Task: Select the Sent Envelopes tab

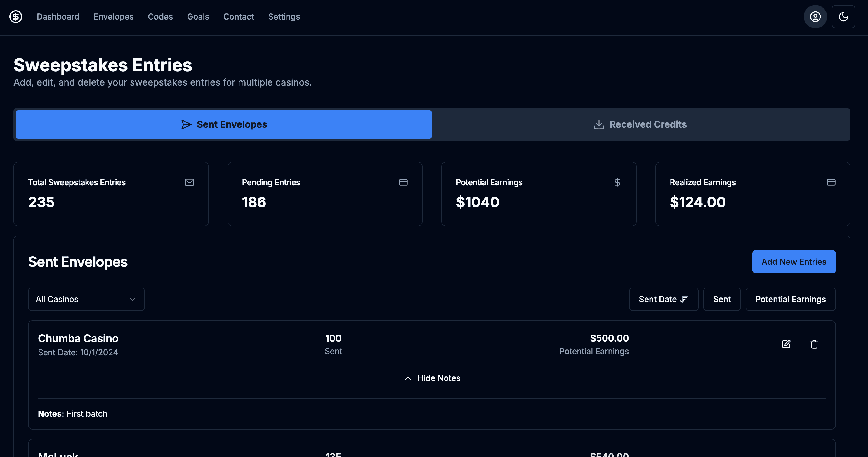Action: [224, 124]
